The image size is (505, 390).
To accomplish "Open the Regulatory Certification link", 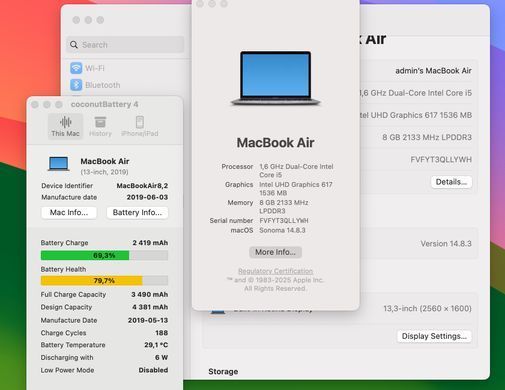I will click(x=275, y=271).
